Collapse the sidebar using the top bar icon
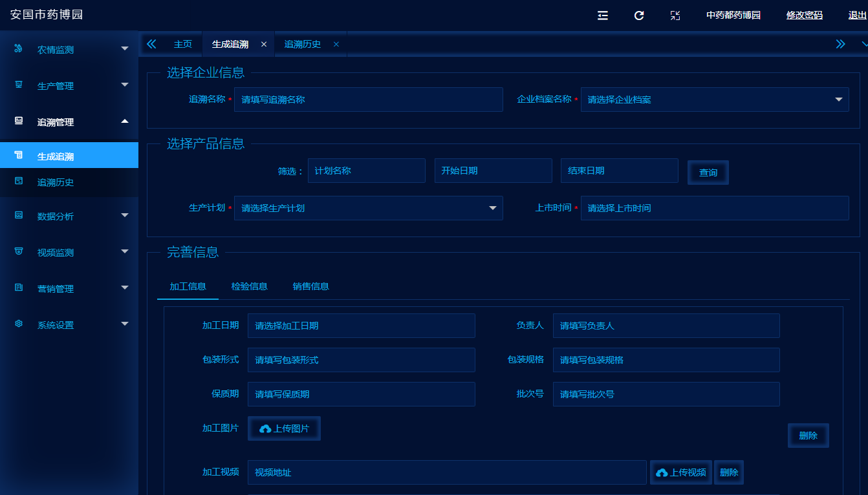 click(602, 16)
